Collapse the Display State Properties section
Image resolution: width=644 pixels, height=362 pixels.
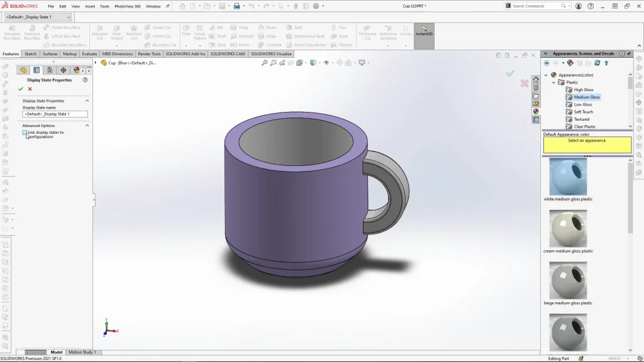pyautogui.click(x=87, y=101)
